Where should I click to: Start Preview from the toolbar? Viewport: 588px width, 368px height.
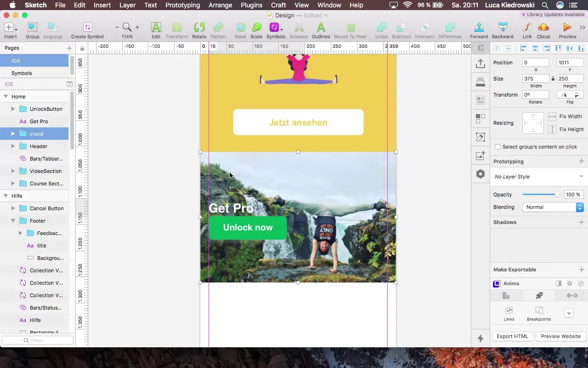(x=567, y=28)
